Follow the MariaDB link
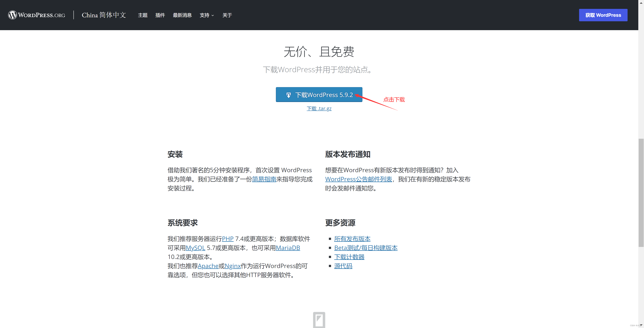Image resolution: width=644 pixels, height=328 pixels. pyautogui.click(x=288, y=248)
